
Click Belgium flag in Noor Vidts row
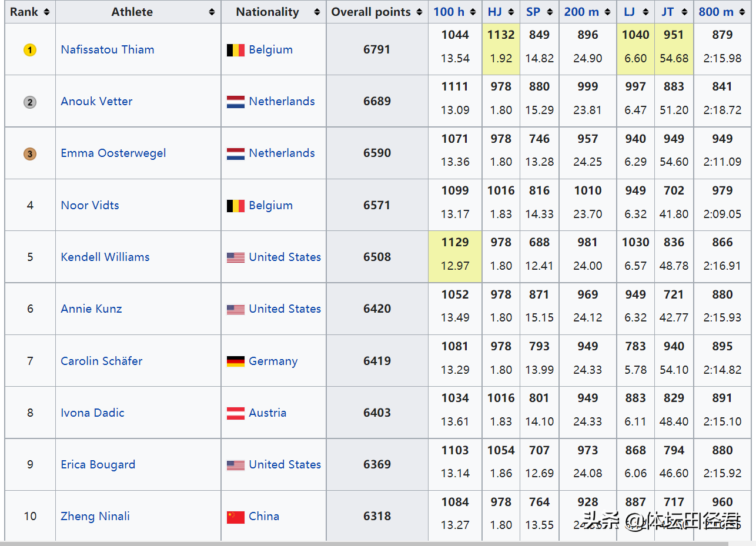point(236,206)
